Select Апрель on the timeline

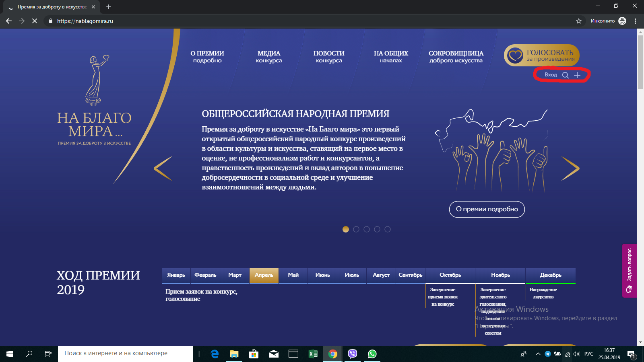(x=264, y=275)
